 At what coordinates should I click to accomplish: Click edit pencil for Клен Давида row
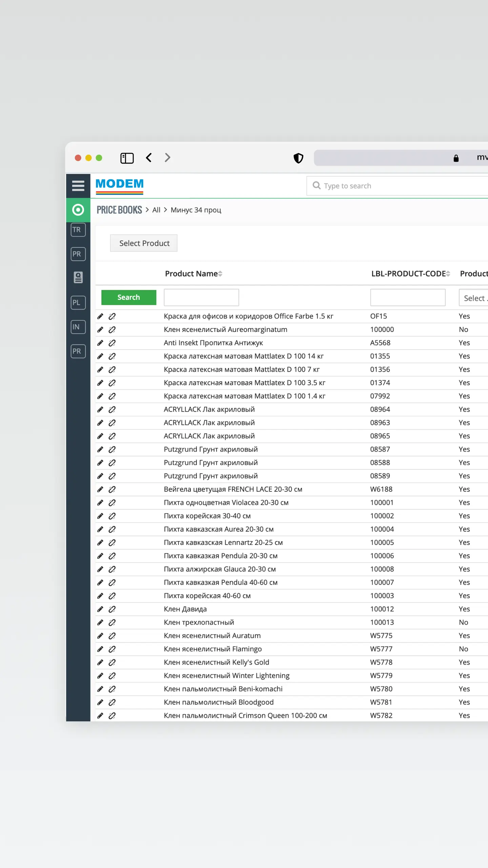coord(100,609)
